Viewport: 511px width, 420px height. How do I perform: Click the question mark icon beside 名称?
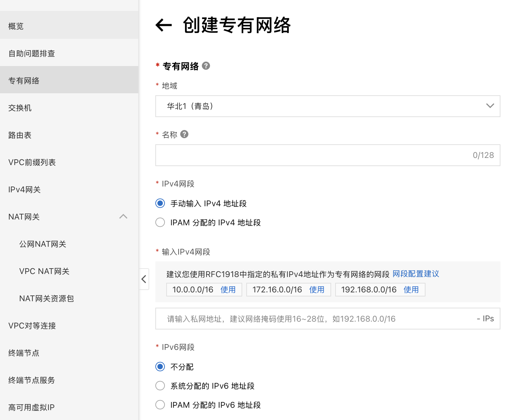pyautogui.click(x=184, y=134)
